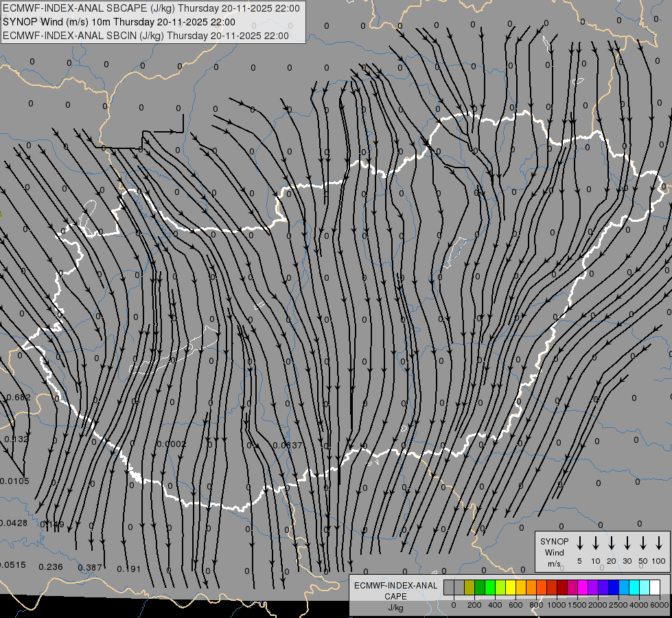Pick the magenta CAPE legend swatch
This screenshot has width=672, height=618.
tap(583, 587)
